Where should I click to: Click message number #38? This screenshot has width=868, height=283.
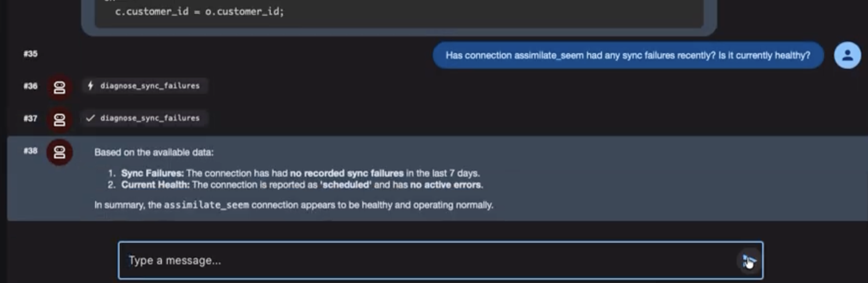(31, 151)
